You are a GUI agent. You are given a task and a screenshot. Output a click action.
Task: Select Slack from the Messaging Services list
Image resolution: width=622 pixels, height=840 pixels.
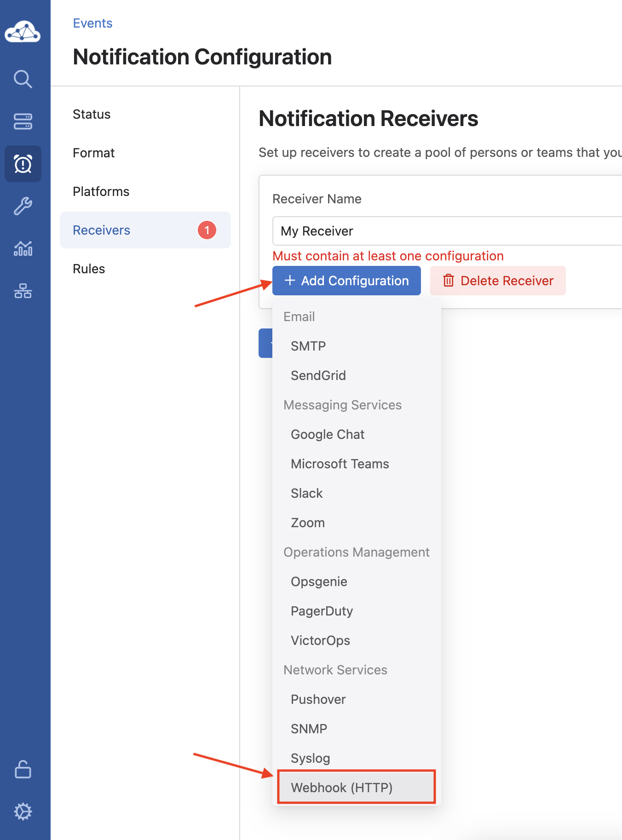tap(306, 493)
